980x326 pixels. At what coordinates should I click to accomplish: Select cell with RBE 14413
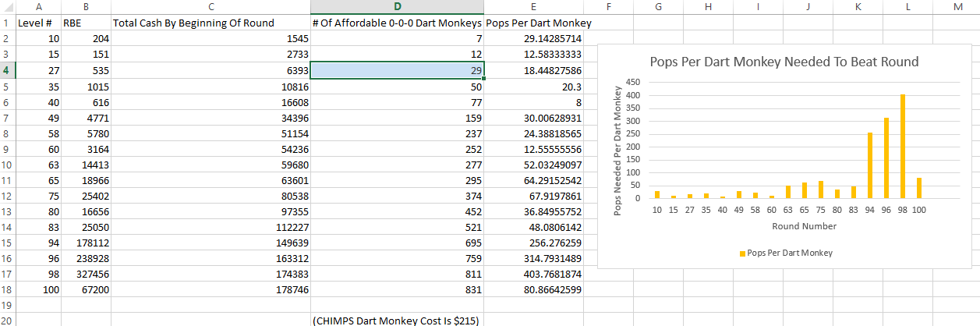[x=87, y=163]
